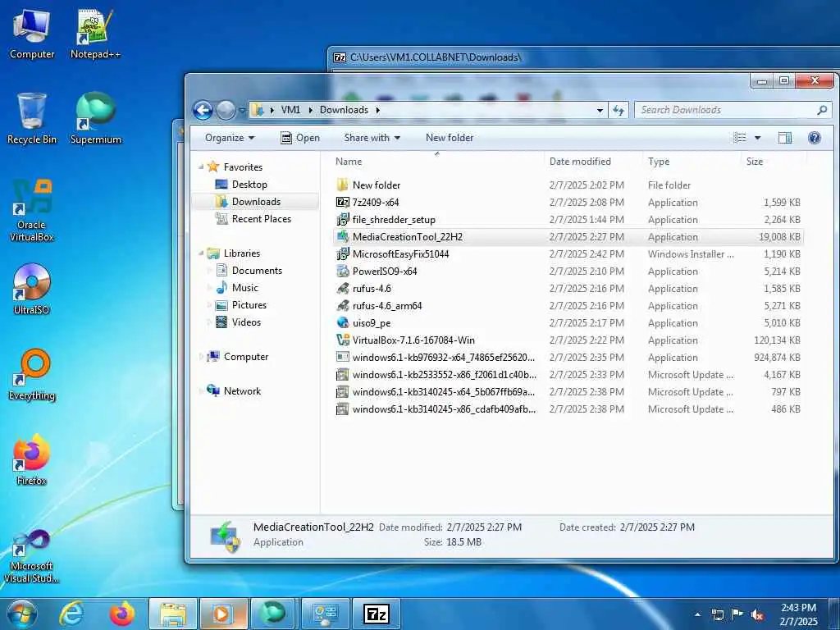Select the windows6.1-kb2533552-x86 update file
Screen dimensions: 840x630
point(568,374)
